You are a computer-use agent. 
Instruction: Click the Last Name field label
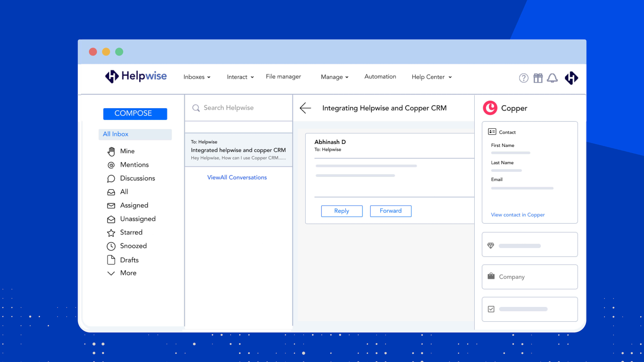tap(502, 163)
